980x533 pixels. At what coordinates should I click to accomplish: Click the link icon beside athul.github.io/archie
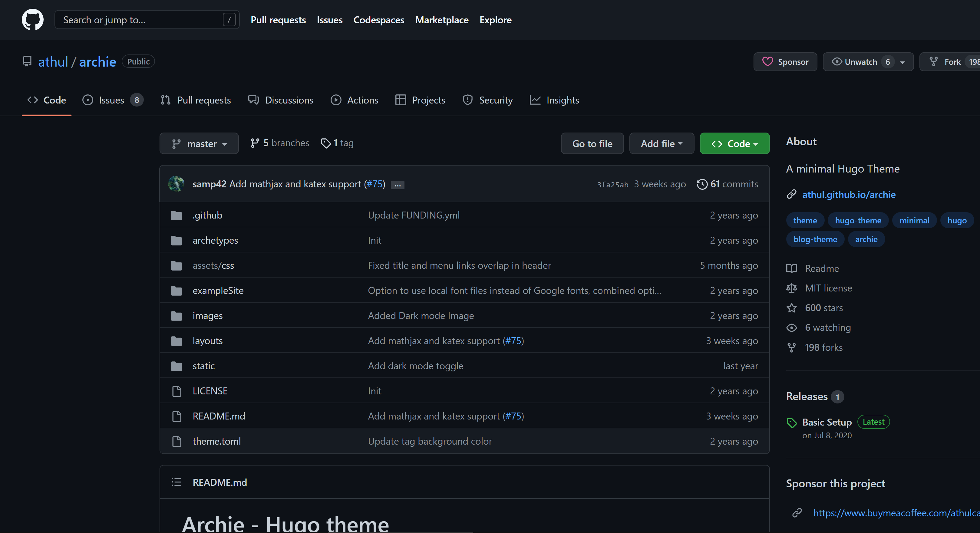(791, 194)
